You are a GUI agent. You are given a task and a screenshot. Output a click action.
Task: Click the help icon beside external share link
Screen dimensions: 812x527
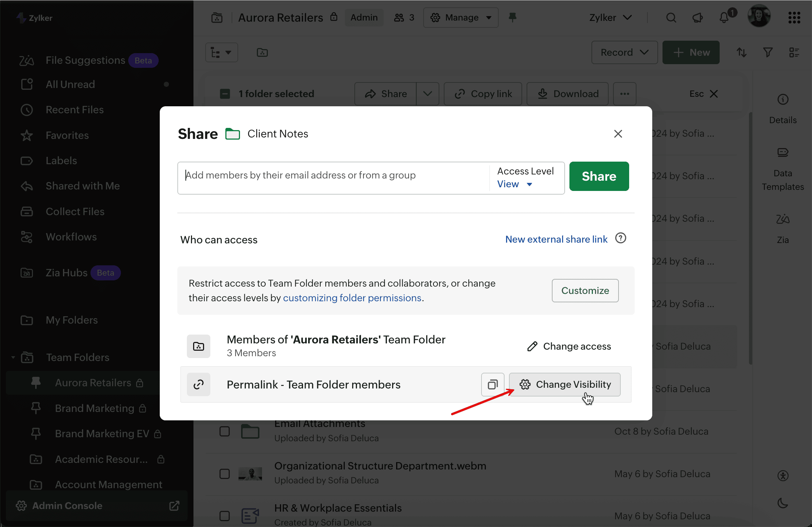(x=621, y=238)
